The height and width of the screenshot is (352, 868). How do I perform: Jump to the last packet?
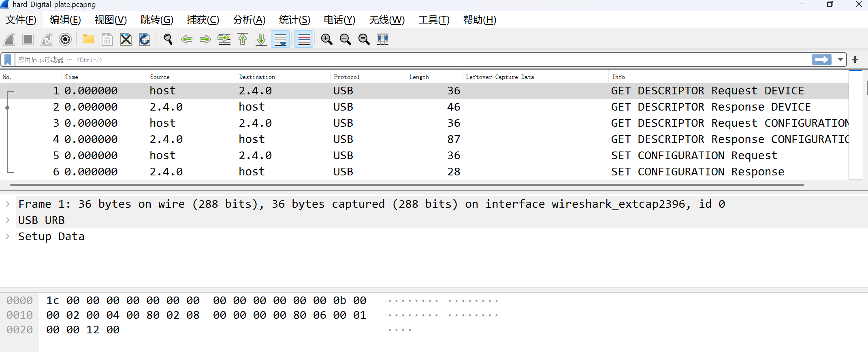[x=261, y=39]
